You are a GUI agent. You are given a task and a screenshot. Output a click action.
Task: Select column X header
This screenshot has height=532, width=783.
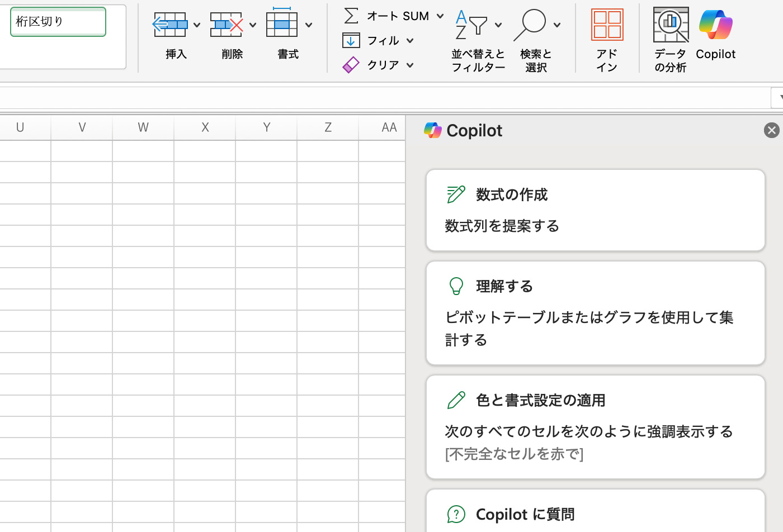(x=205, y=127)
